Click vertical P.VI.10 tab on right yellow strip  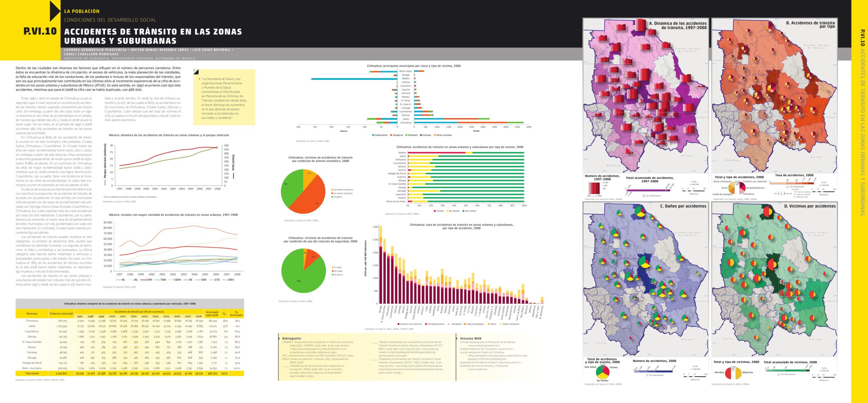point(862,37)
